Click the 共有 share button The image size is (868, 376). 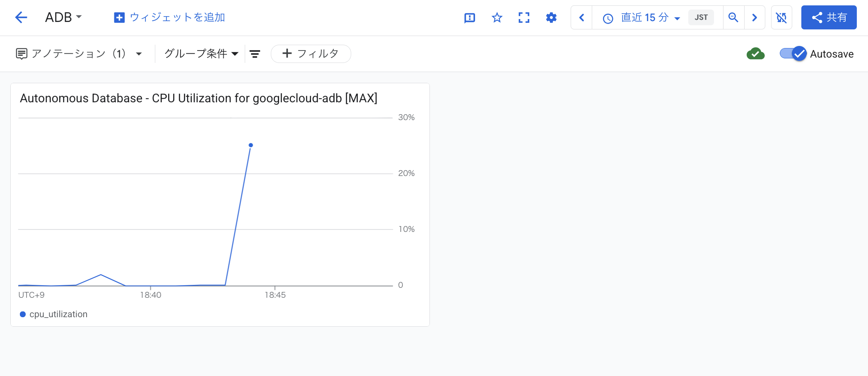829,17
